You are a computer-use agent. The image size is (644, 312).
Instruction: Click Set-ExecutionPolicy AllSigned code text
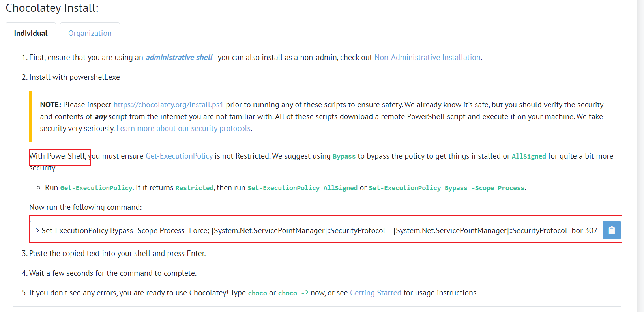[302, 188]
